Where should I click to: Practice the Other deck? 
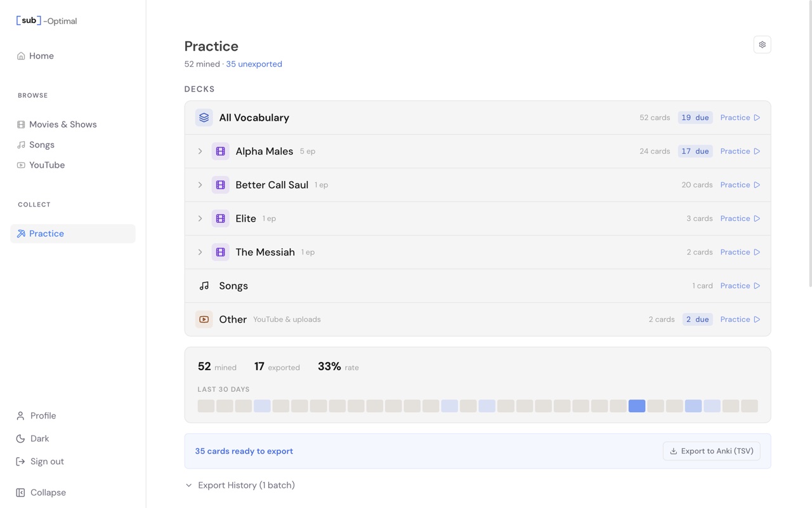[x=740, y=319]
